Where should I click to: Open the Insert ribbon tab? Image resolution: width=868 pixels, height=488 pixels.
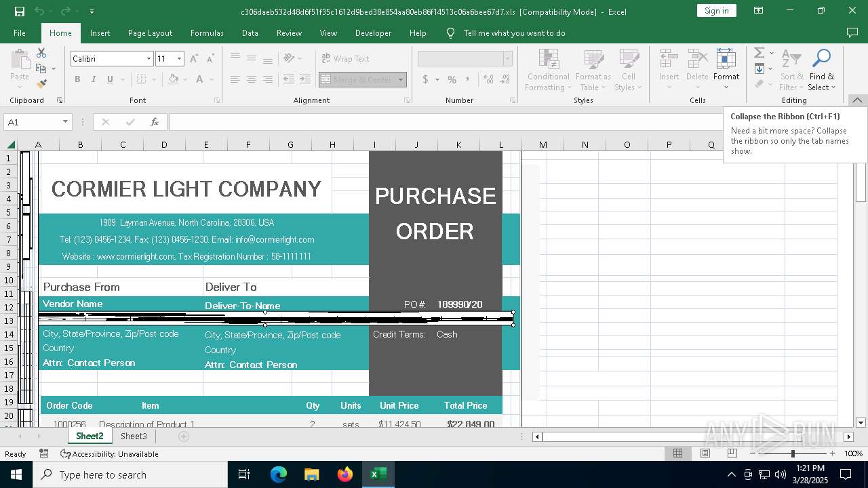click(100, 33)
